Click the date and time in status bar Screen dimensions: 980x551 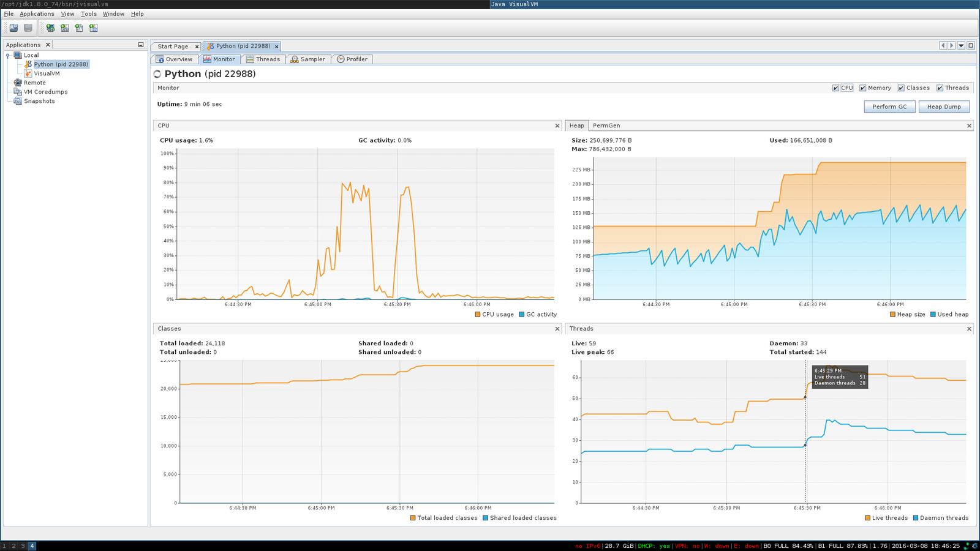pos(925,546)
